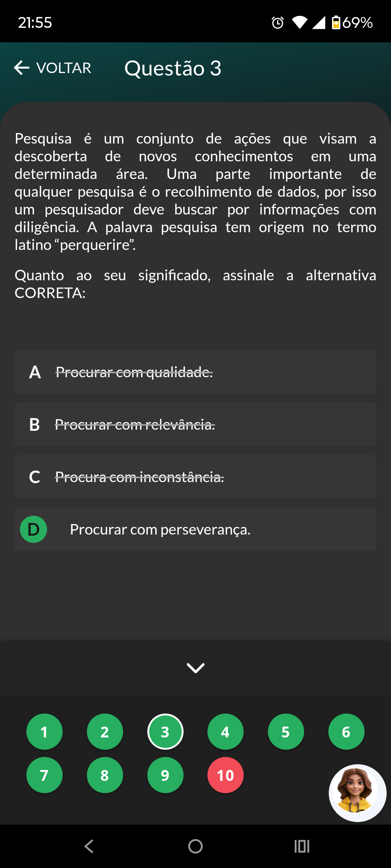The height and width of the screenshot is (868, 391).
Task: Navigate to question 4 button
Action: (x=225, y=732)
